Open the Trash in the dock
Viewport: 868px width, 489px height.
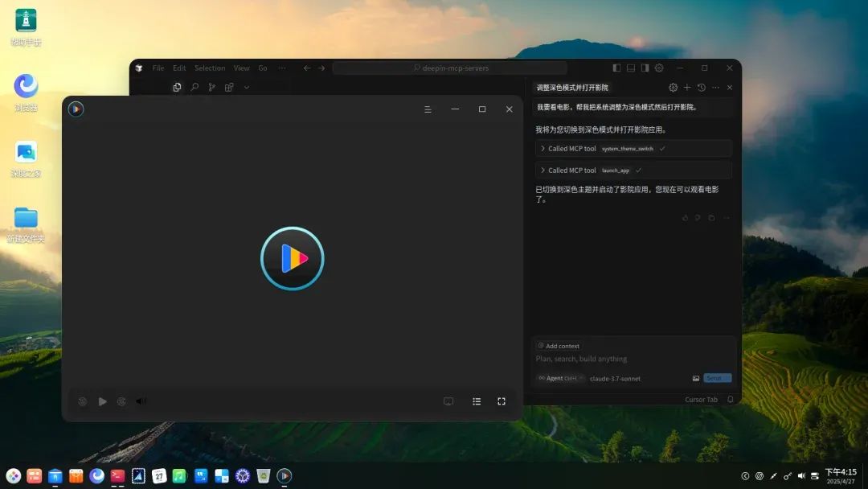(x=264, y=475)
